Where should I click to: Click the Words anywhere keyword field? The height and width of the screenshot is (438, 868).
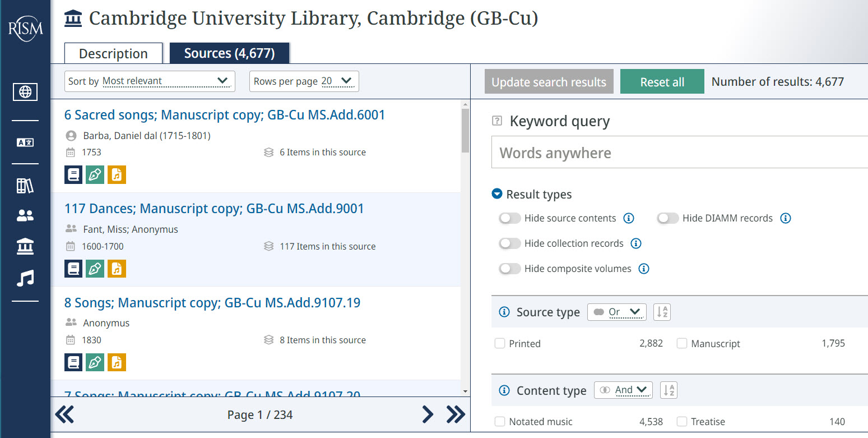tap(678, 153)
